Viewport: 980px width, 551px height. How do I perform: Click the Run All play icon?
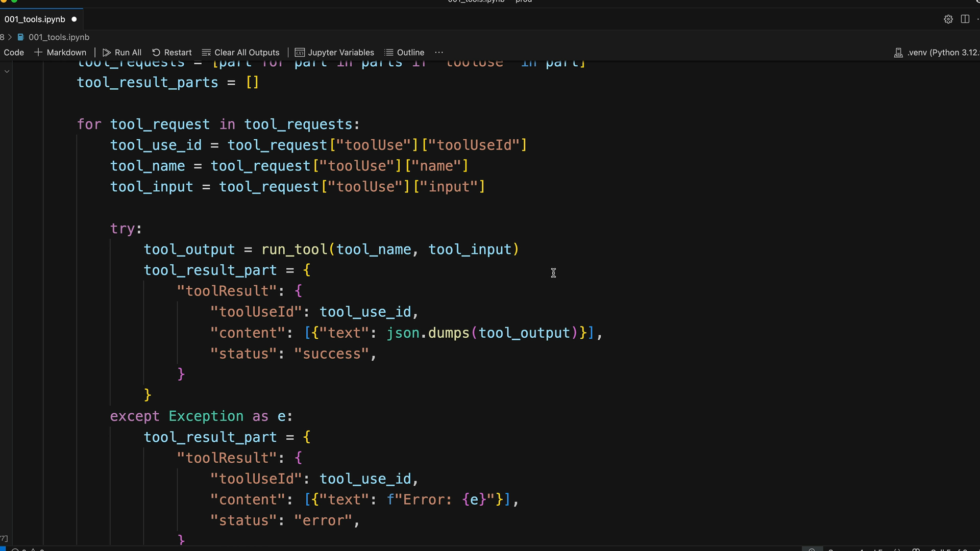107,53
